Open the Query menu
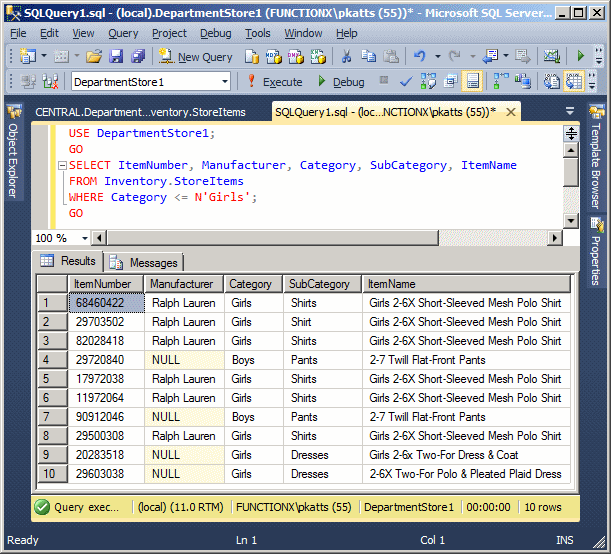The image size is (611, 554). [123, 34]
